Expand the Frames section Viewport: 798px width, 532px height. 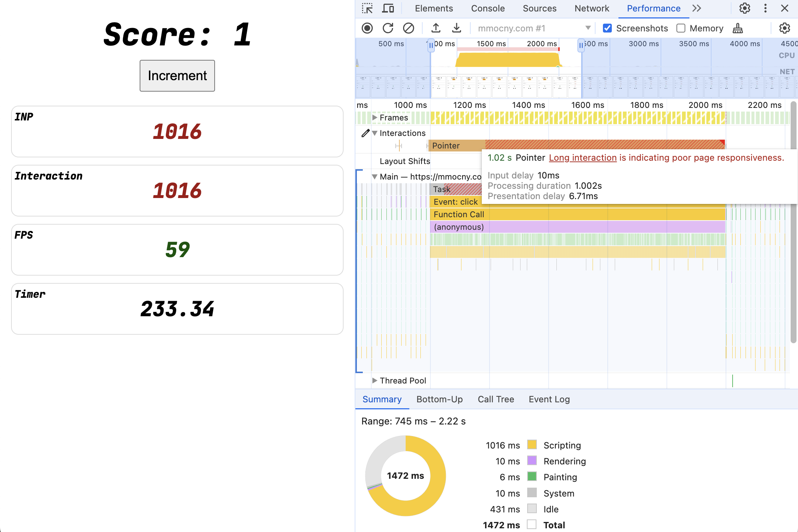click(x=374, y=117)
